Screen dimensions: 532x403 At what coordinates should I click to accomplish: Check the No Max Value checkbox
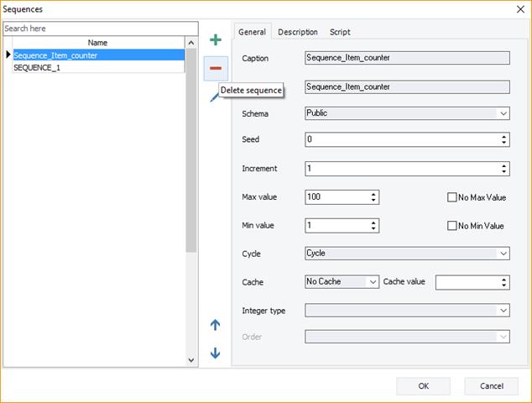pyautogui.click(x=452, y=197)
